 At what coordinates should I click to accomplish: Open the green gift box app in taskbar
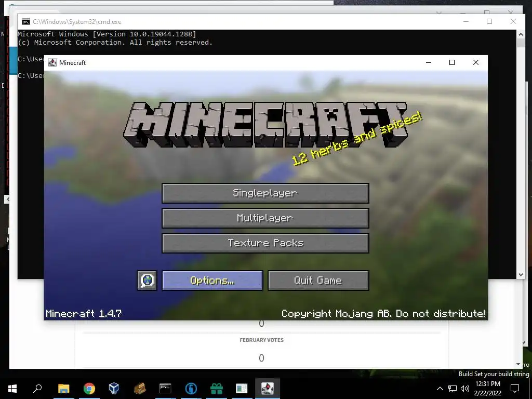[x=217, y=388]
